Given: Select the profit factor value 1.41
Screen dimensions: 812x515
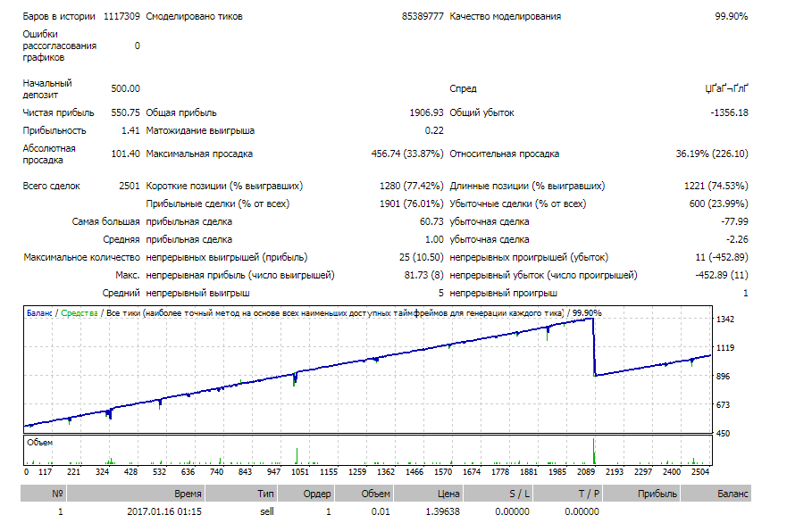Looking at the screenshot, I should [130, 130].
